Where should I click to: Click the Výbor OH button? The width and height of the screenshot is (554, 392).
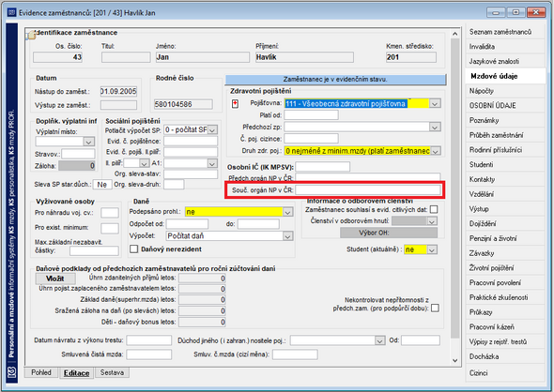[389, 233]
